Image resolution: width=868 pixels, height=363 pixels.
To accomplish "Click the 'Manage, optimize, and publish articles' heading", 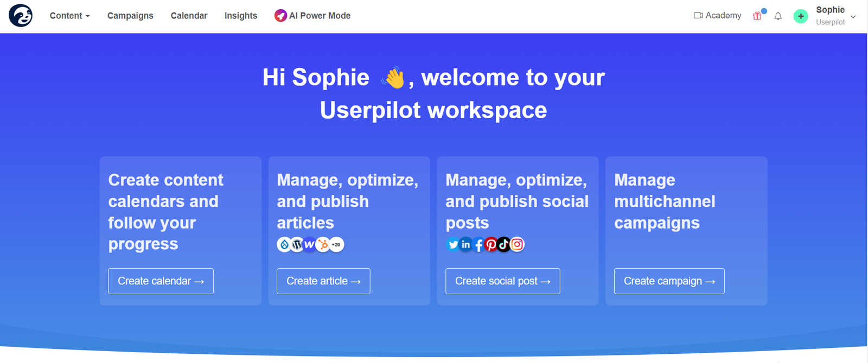I will (348, 201).
